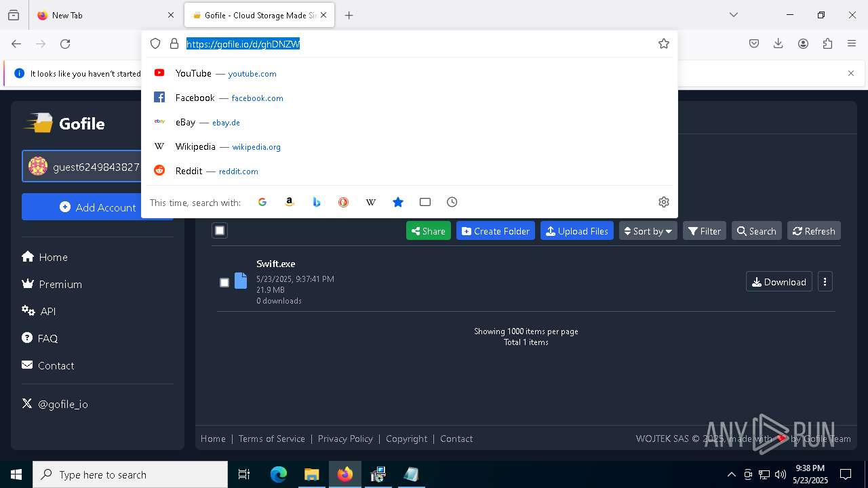Open Firefox downloads panel

[x=778, y=43]
